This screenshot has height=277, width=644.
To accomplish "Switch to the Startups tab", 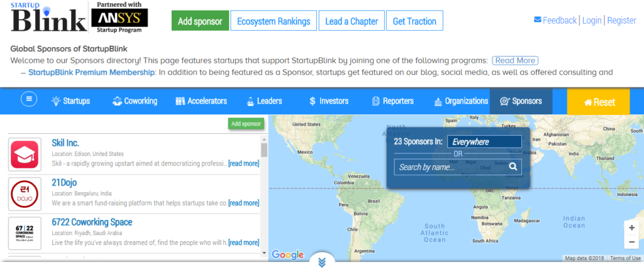I will [70, 101].
